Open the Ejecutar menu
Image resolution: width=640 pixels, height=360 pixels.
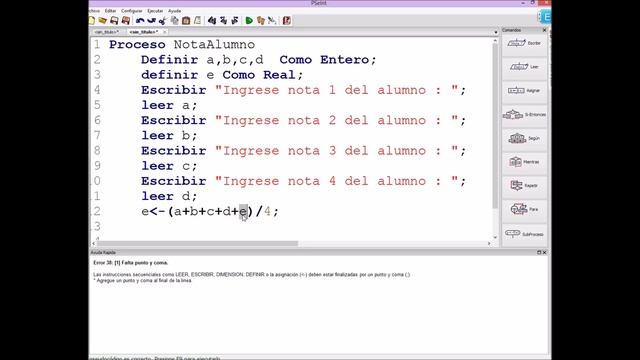(155, 11)
